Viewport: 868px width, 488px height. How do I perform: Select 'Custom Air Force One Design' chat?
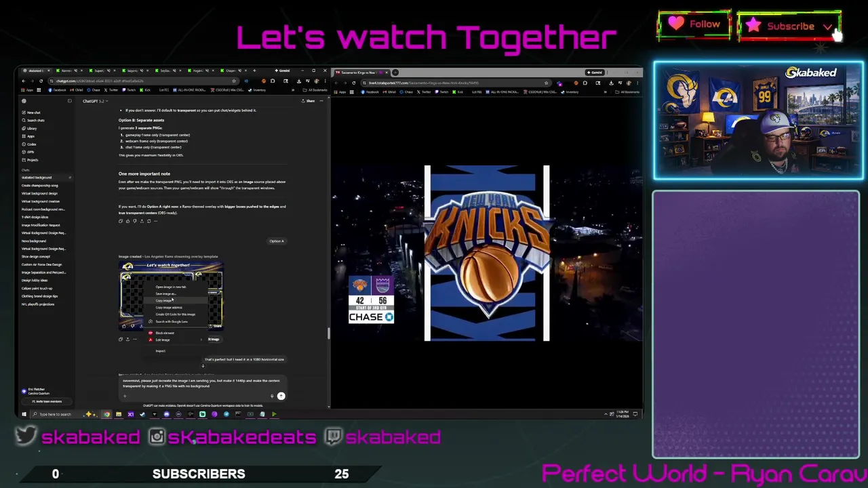click(x=41, y=264)
